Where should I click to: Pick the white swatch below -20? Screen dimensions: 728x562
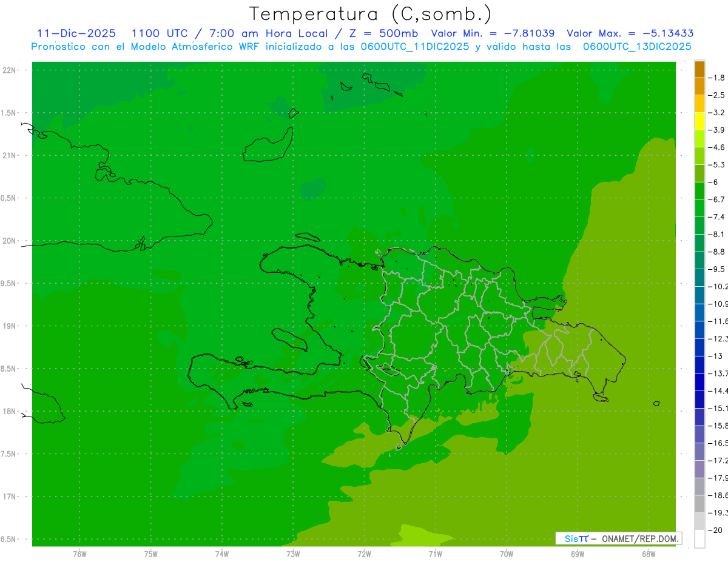click(699, 538)
